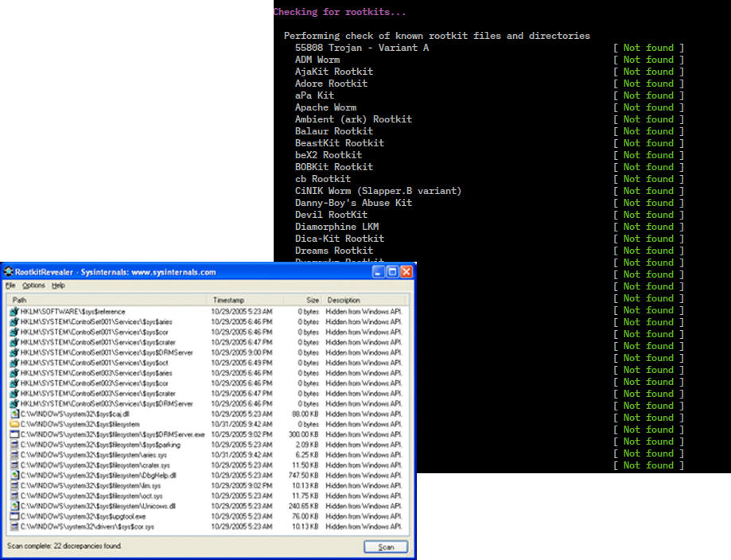Click 'CiNIK Worm (Slapper.B variant)' entry
Screen dimensions: 731x560
[378, 191]
